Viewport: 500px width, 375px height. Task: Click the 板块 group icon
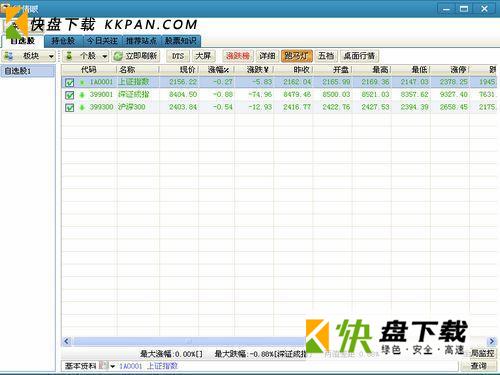[8, 56]
